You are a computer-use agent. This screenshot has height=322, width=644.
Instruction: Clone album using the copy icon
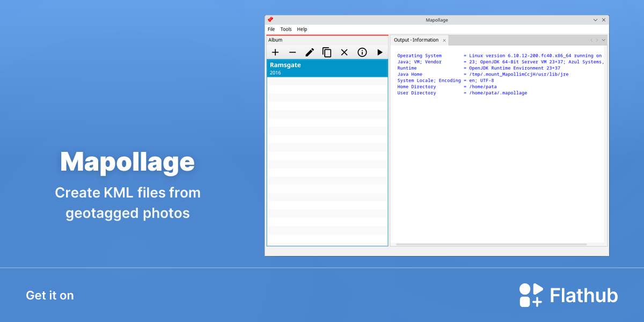pyautogui.click(x=327, y=52)
